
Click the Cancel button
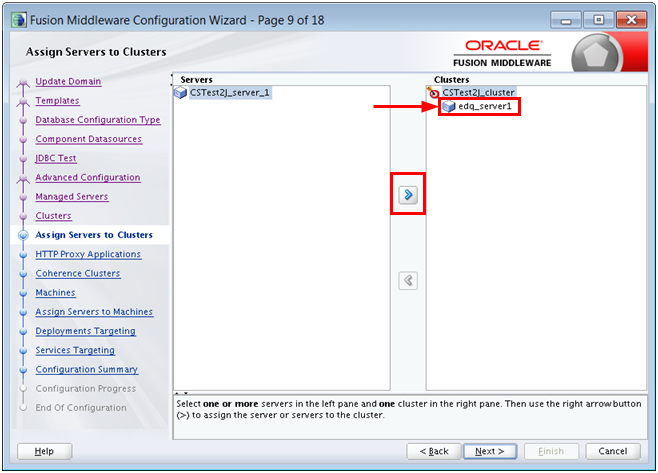(613, 451)
